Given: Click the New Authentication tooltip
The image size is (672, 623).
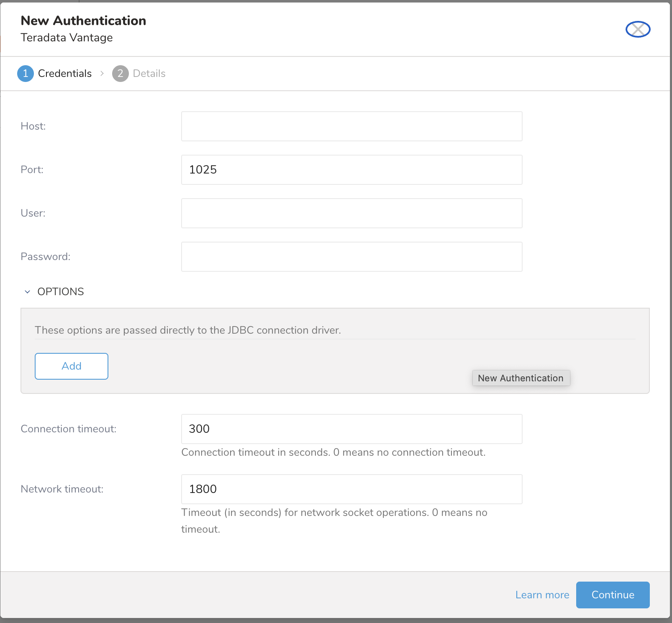Looking at the screenshot, I should click(x=521, y=378).
